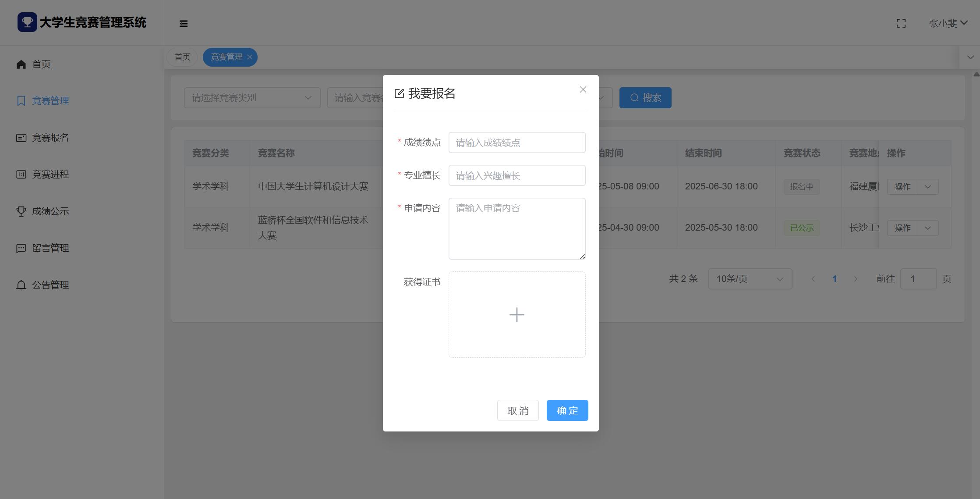The height and width of the screenshot is (499, 980).
Task: Click the 确定 button
Action: coord(567,410)
